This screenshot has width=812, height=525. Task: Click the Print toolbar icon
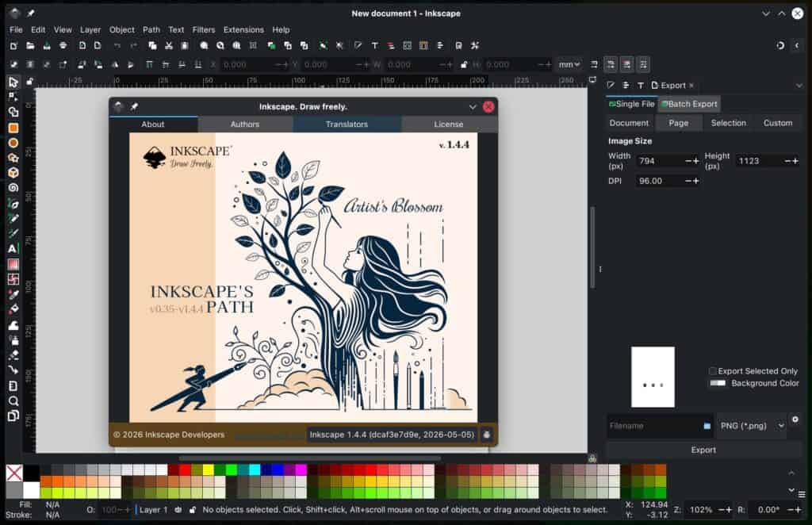[63, 45]
